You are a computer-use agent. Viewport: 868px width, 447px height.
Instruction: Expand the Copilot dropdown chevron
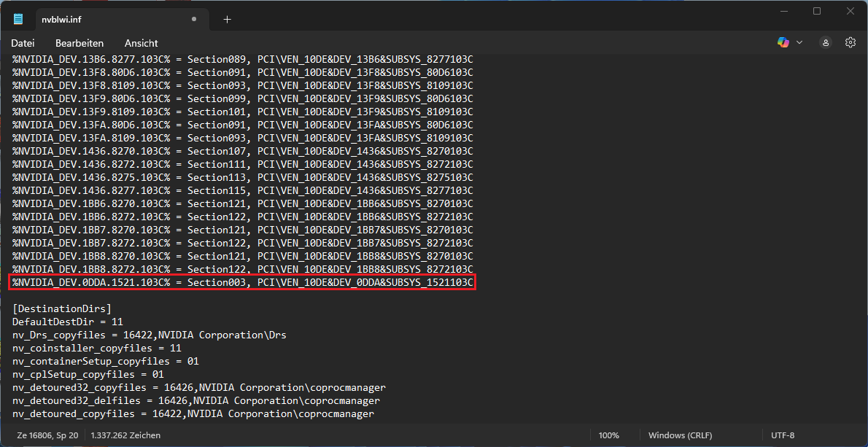[799, 43]
